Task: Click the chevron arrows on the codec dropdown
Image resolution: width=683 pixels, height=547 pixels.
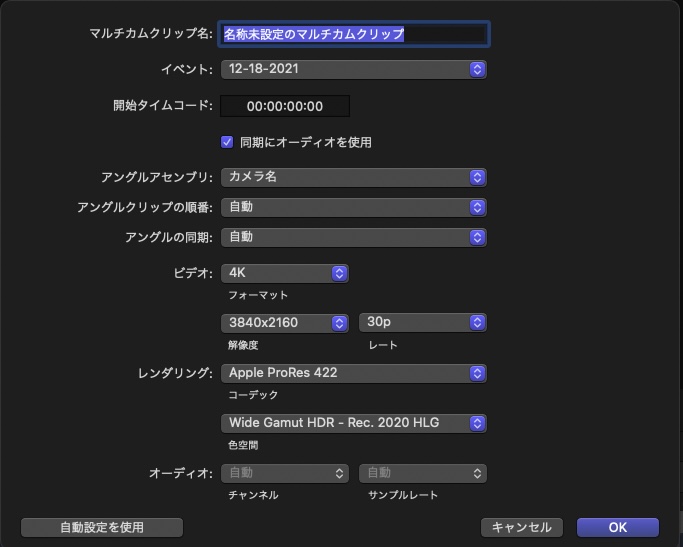Action: [477, 373]
